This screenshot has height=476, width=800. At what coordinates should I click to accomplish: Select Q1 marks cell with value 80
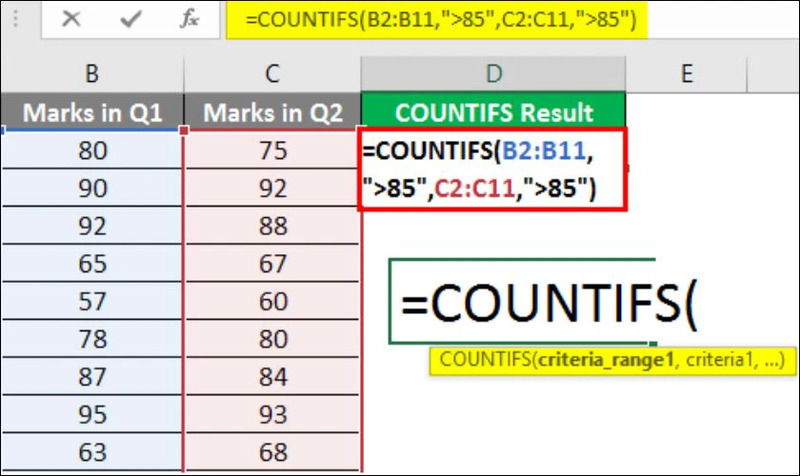92,150
